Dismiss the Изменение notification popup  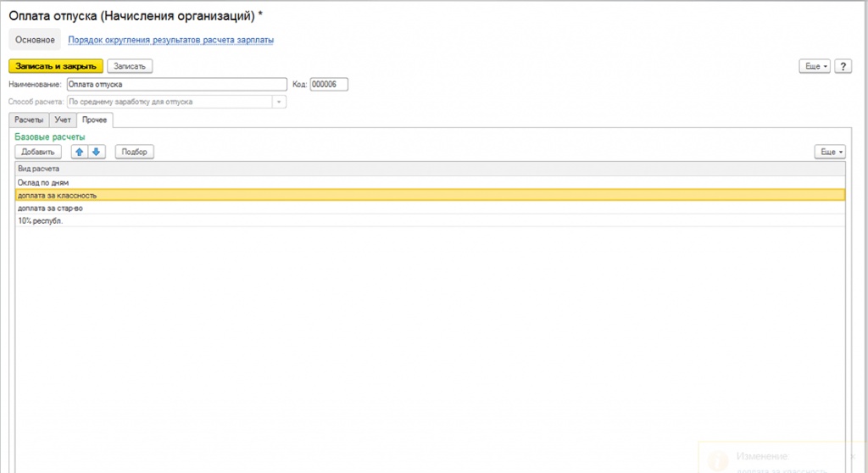(853, 455)
